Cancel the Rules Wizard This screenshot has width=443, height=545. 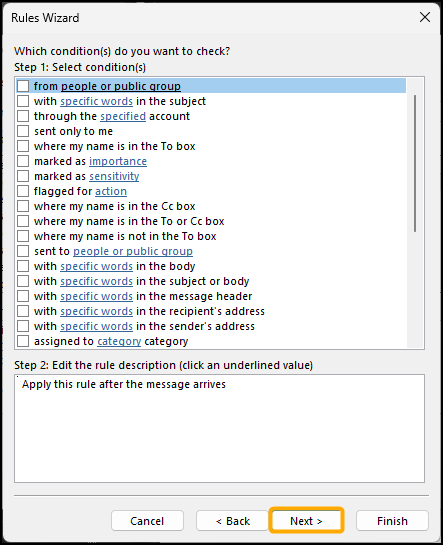147,521
